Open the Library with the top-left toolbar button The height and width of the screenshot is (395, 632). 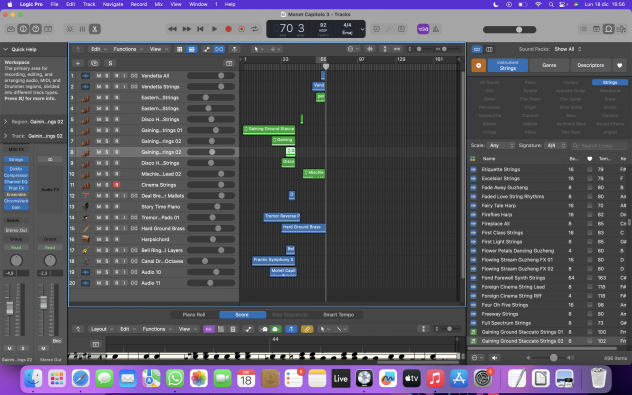pyautogui.click(x=11, y=29)
